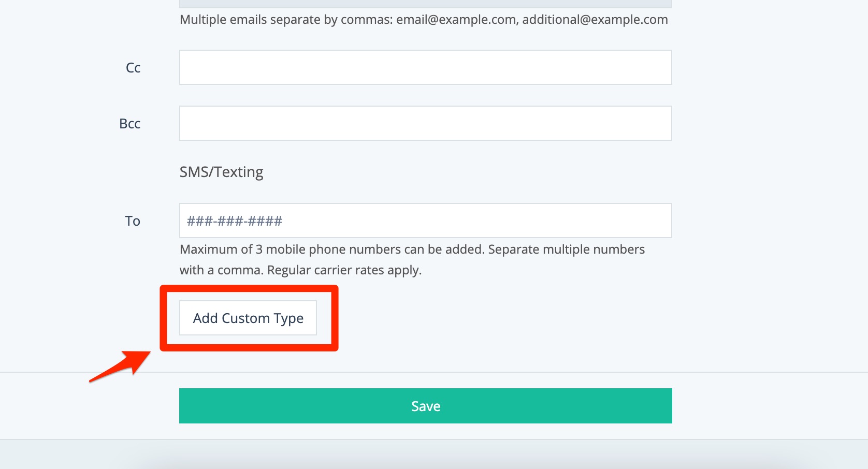The height and width of the screenshot is (469, 868).
Task: Click the green Save button
Action: click(425, 406)
